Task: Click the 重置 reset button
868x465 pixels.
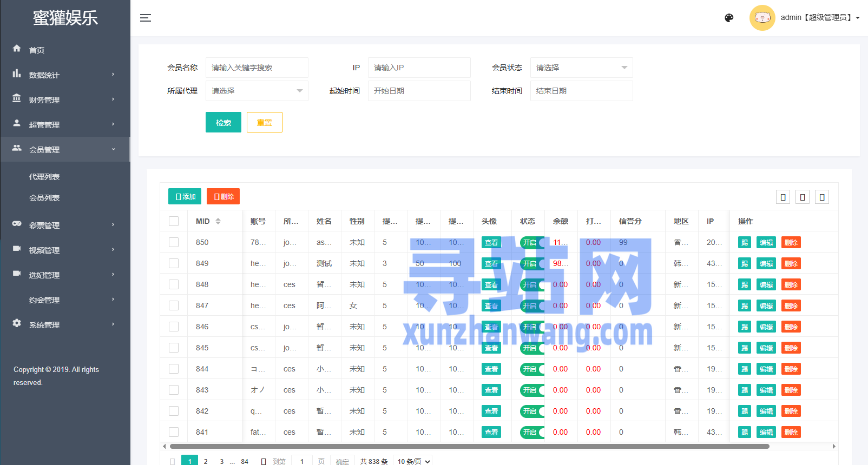Action: tap(265, 122)
